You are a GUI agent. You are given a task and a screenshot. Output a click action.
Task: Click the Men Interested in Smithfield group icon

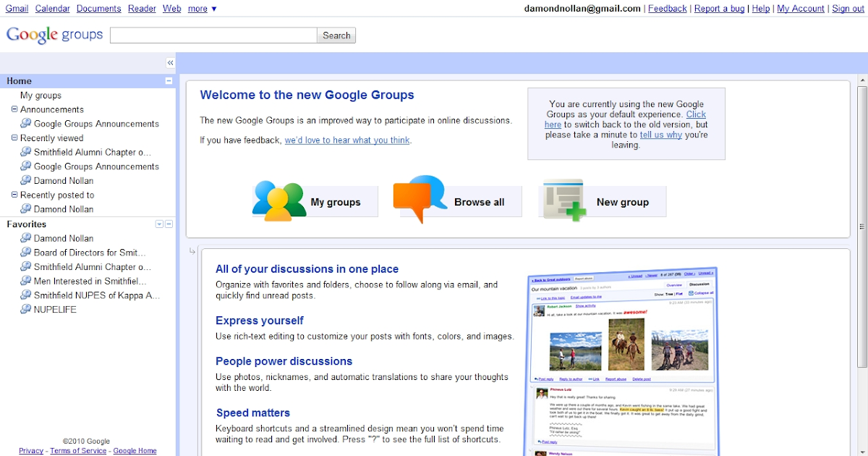tap(24, 281)
